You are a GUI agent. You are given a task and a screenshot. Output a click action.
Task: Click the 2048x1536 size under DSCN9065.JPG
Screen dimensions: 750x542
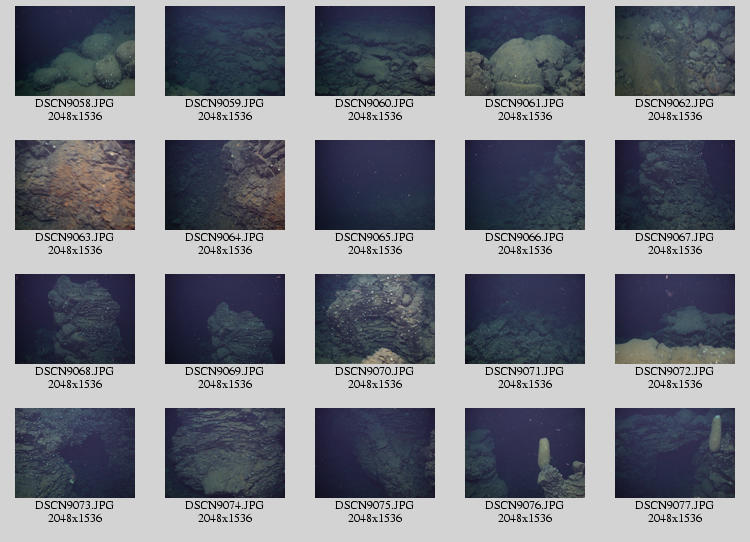[x=375, y=250]
